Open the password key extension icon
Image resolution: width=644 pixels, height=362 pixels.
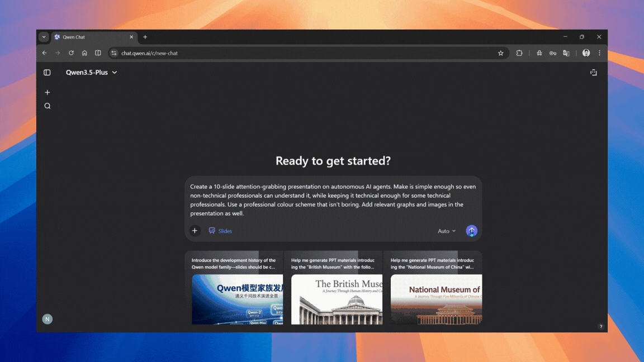[x=553, y=53]
